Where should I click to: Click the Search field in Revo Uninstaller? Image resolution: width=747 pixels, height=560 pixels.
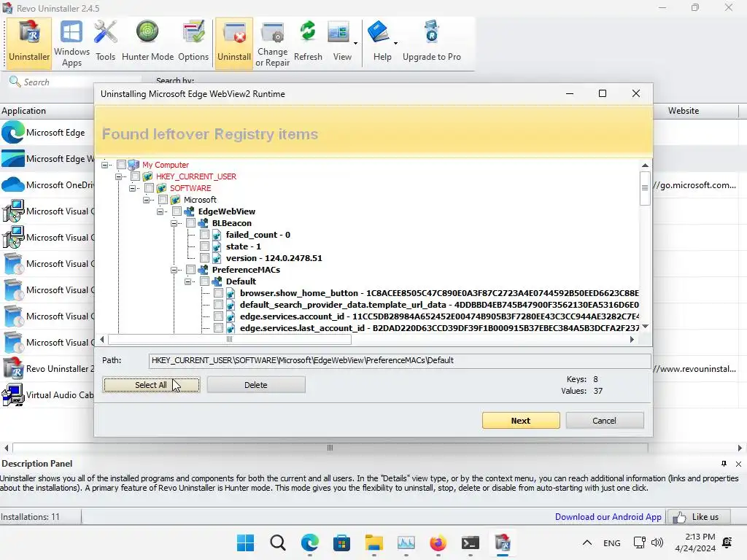(x=76, y=82)
